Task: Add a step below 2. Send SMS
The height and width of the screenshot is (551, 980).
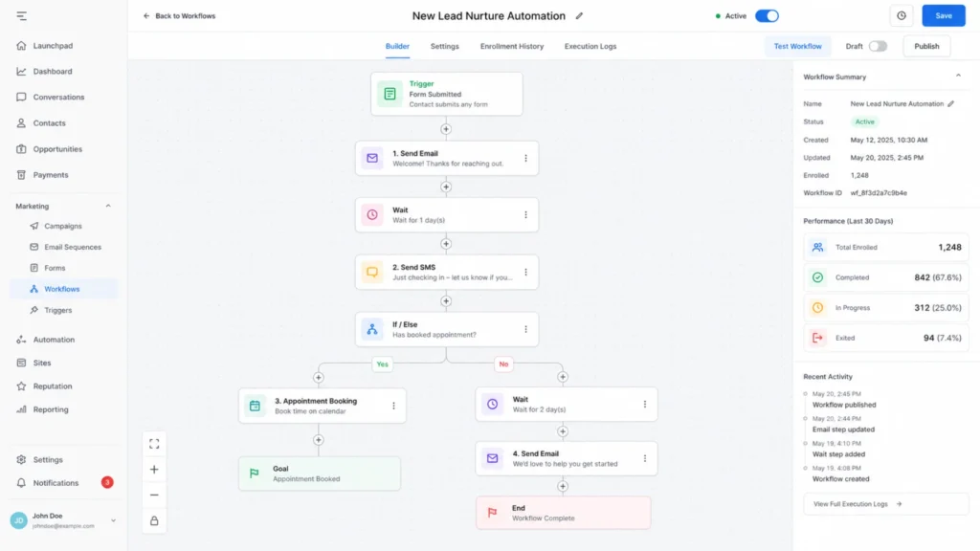Action: [446, 301]
